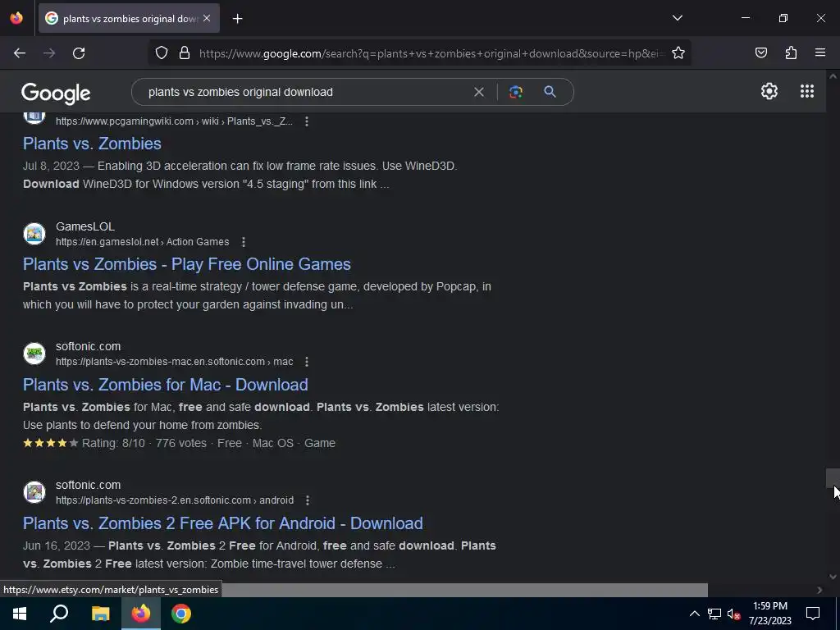Open the clock showing 1:59 PM
Viewport: 840px width, 630px height.
tap(769, 614)
